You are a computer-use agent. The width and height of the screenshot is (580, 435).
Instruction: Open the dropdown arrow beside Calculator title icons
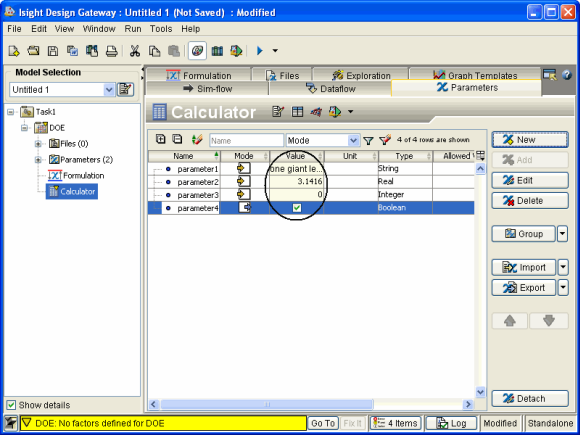(x=350, y=112)
